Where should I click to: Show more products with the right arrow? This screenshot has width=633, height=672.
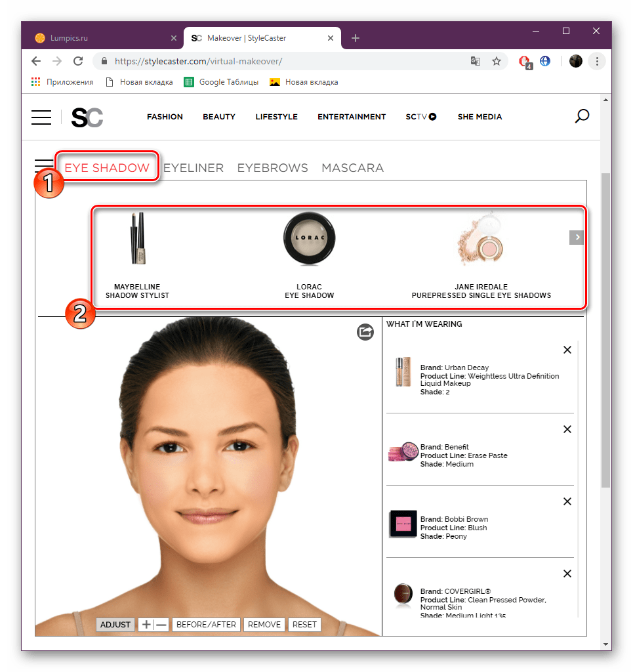576,237
